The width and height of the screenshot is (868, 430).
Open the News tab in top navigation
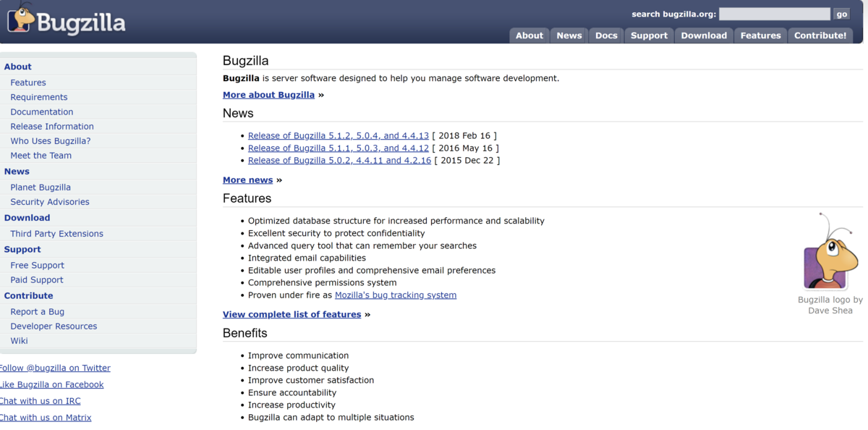569,35
